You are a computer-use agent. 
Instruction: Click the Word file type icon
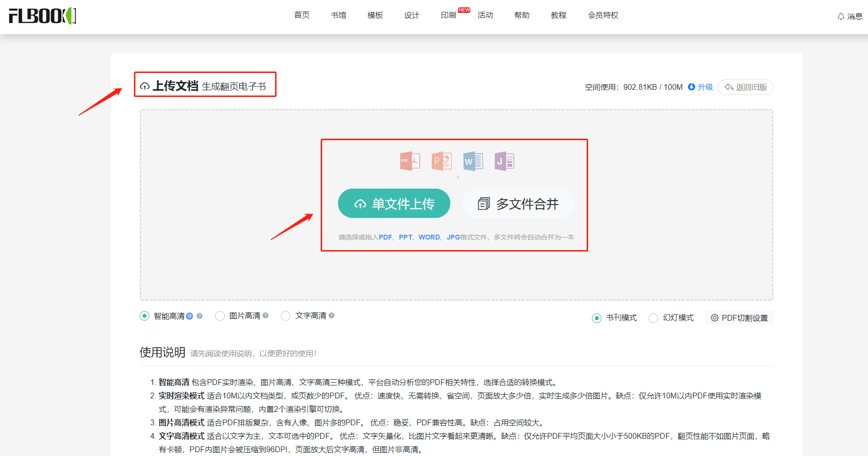tap(473, 161)
